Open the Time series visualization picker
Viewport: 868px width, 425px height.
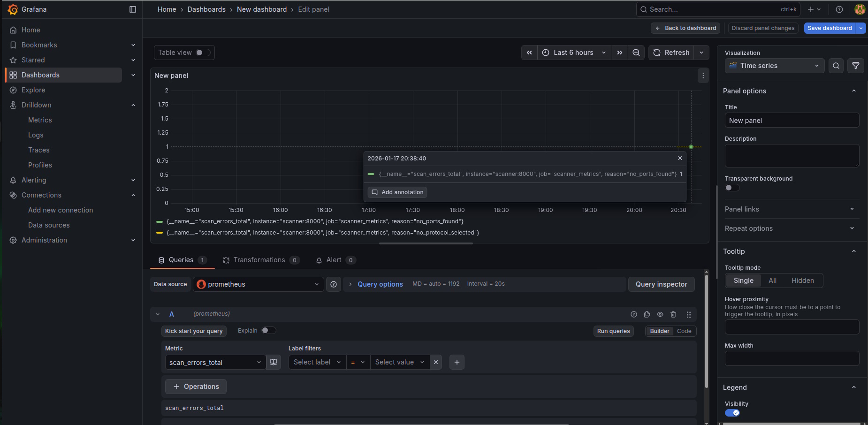coord(775,66)
